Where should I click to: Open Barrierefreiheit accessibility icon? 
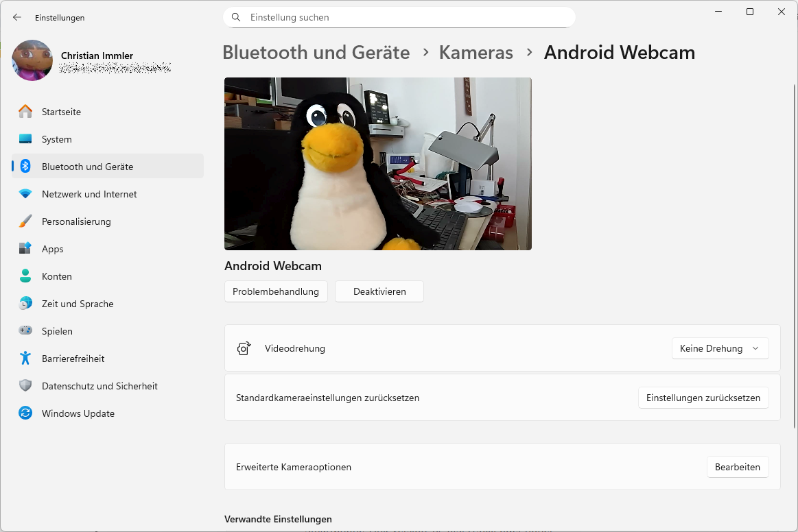pyautogui.click(x=25, y=359)
